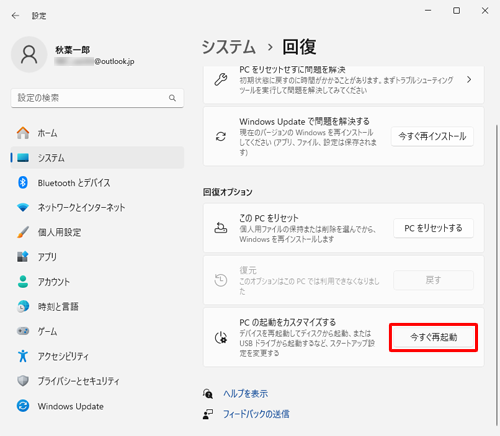Viewport: 500px width, 436px height.
Task: Click the PC をリセットする button
Action: (x=433, y=228)
